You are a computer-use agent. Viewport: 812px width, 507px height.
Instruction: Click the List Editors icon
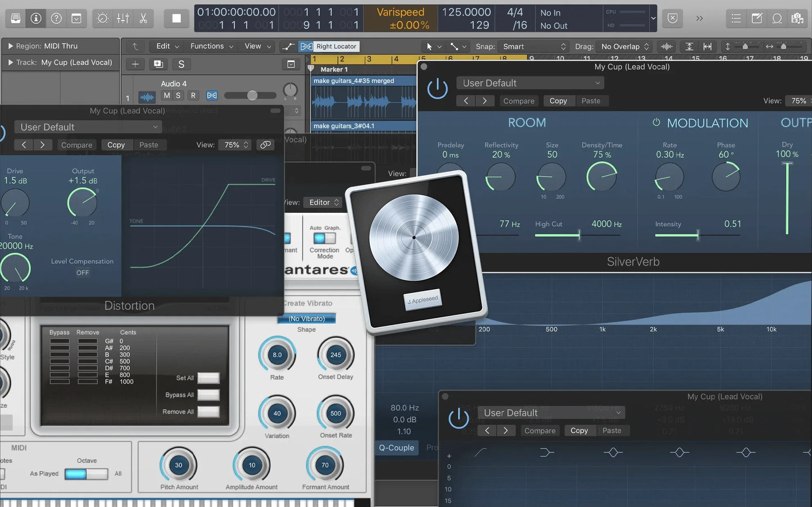[736, 18]
